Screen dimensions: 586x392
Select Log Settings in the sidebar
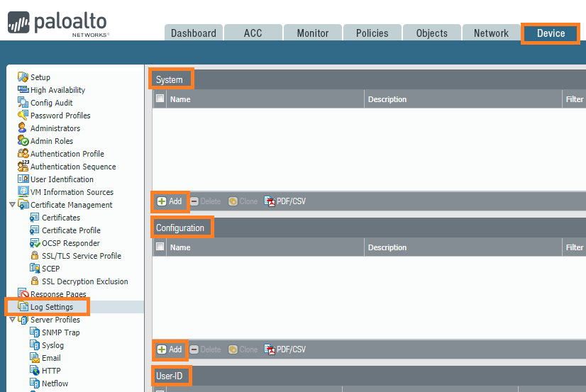coord(51,307)
